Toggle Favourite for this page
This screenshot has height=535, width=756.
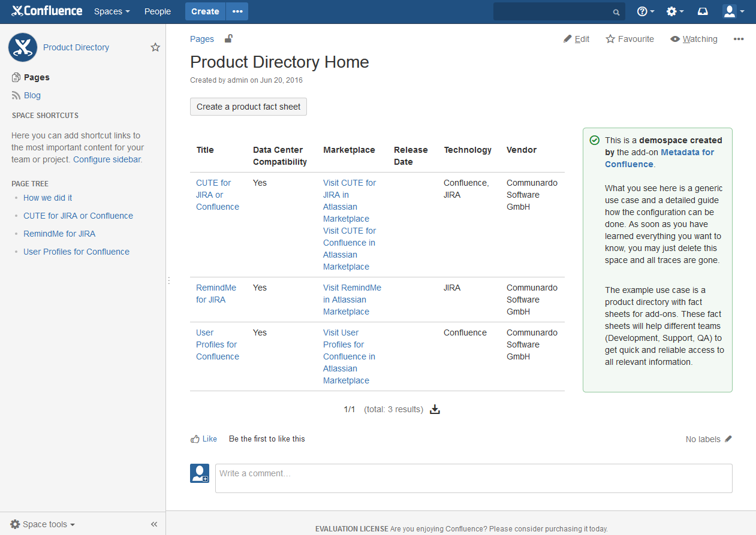[x=630, y=39]
